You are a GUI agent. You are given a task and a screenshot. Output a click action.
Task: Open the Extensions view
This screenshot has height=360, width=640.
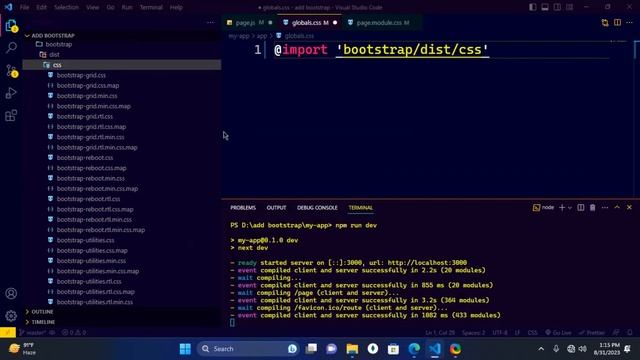(11, 116)
